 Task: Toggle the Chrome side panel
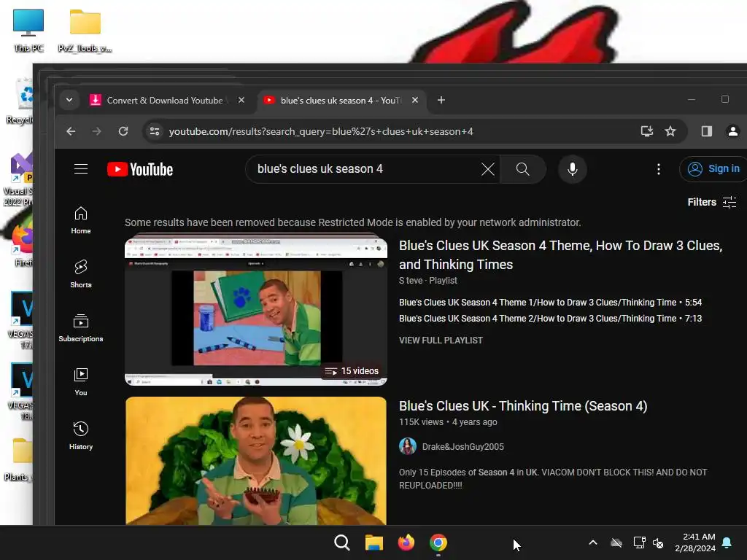[706, 131]
